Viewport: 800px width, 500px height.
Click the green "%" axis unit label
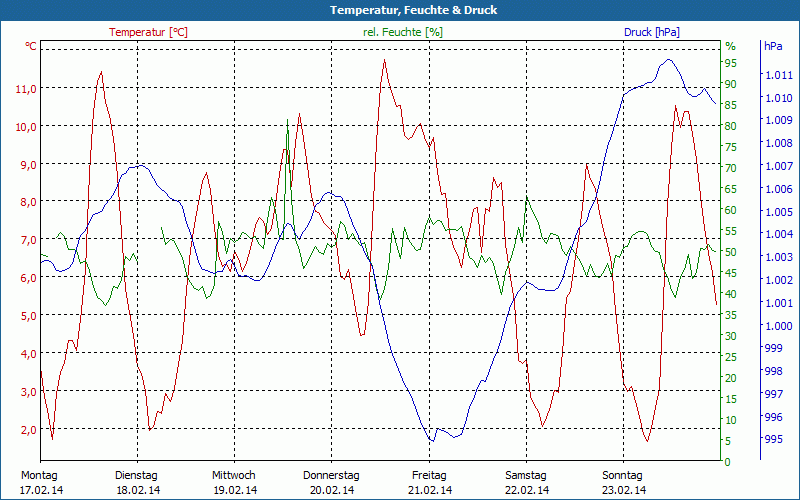point(730,47)
